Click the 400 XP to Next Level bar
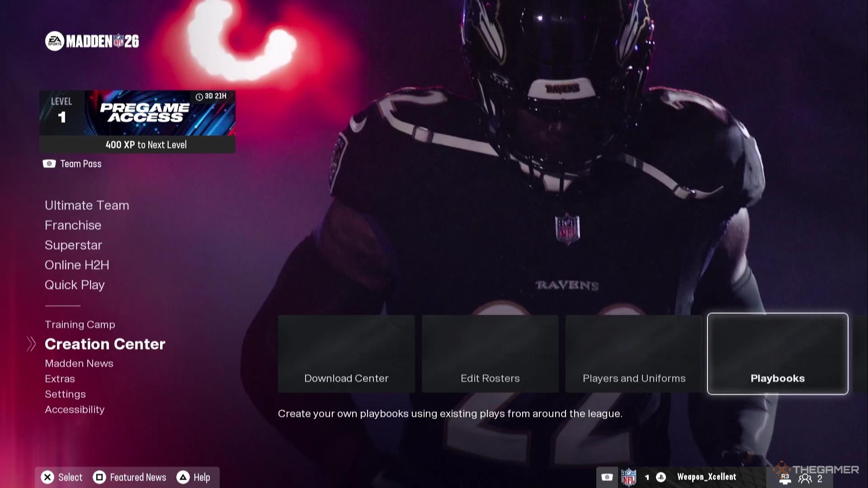The width and height of the screenshot is (868, 488). coord(137,145)
